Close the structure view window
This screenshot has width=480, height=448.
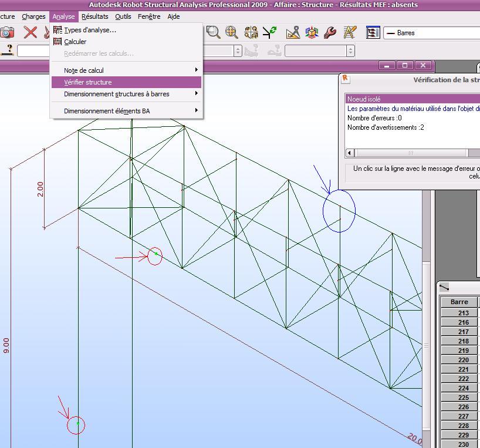click(423, 65)
